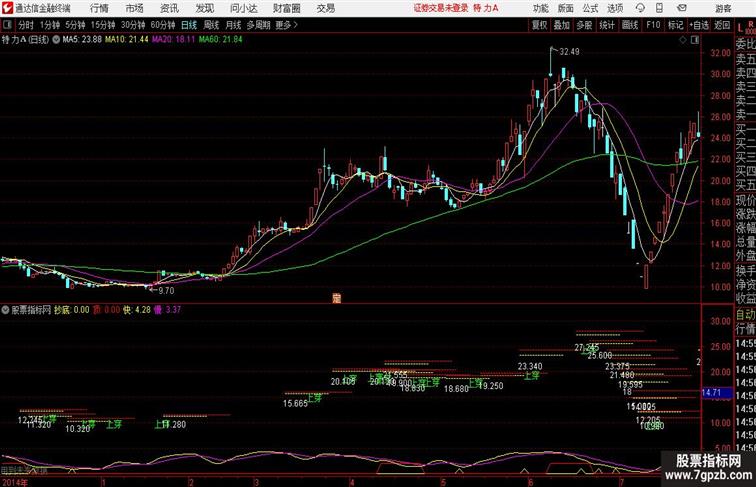Click the 复权 toolbar button
This screenshot has width=756, height=487.
click(x=539, y=25)
